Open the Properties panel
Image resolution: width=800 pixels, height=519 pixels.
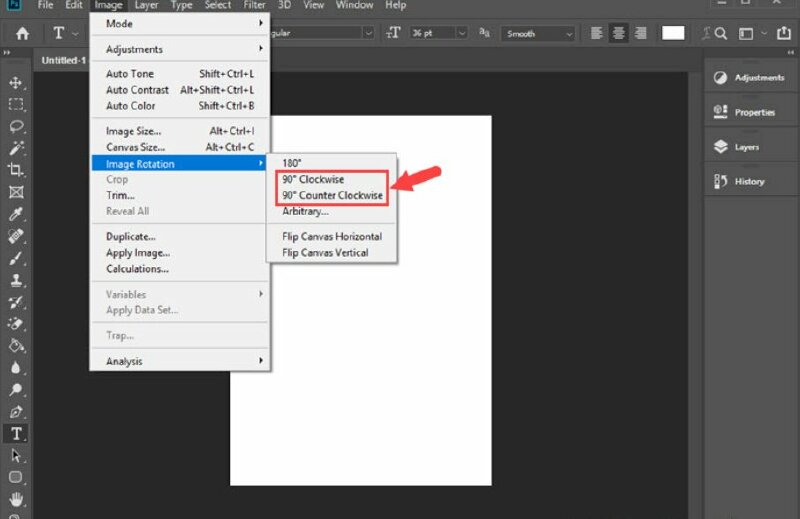click(751, 112)
